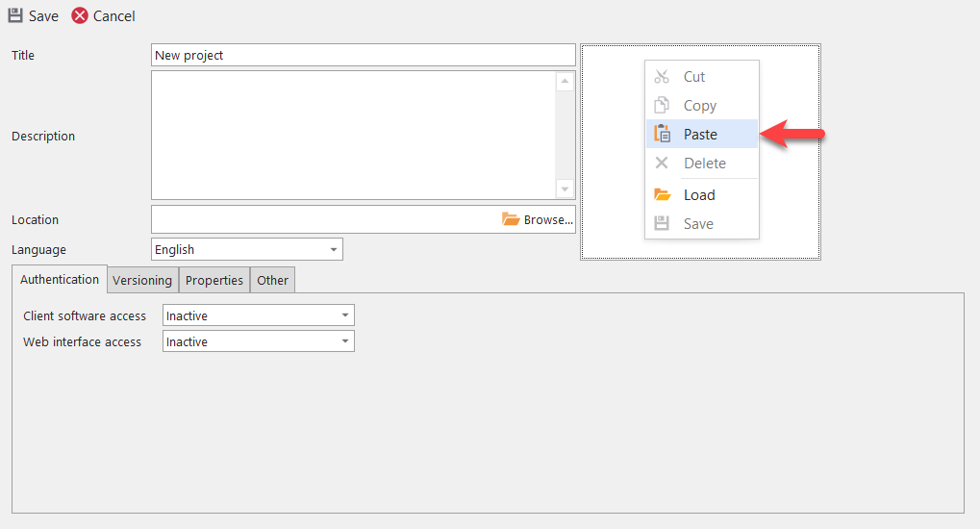Switch to the Versioning tab
The width and height of the screenshot is (980, 529).
coord(142,281)
